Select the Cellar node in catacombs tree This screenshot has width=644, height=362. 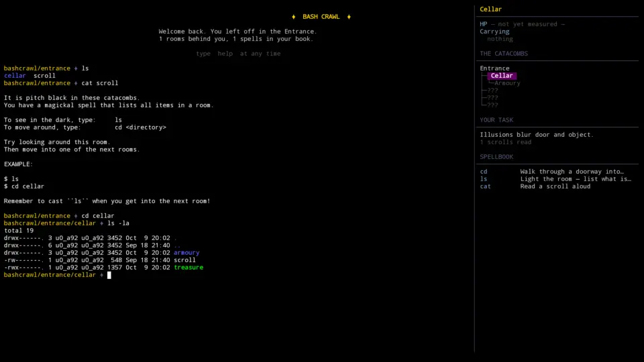click(x=502, y=76)
